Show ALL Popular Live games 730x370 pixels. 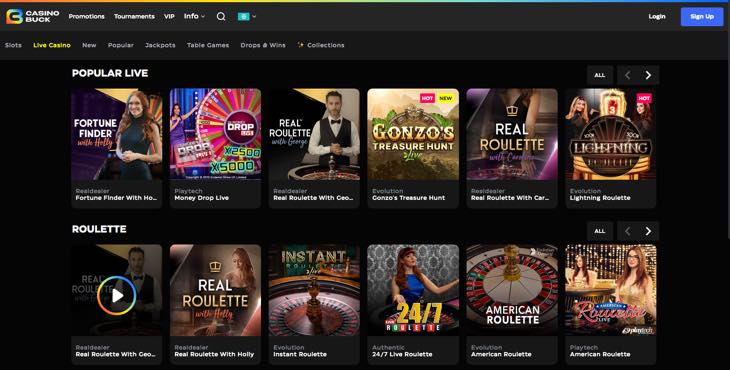(600, 75)
